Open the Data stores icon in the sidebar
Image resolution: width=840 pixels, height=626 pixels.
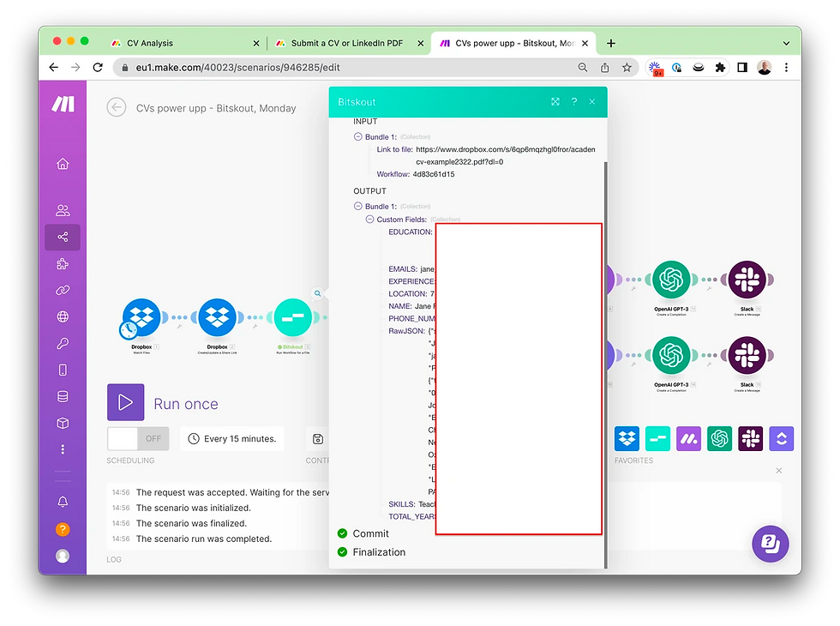point(63,396)
